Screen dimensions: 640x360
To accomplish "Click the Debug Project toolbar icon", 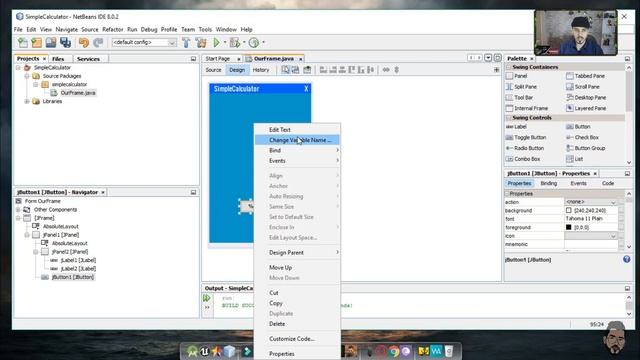I will pyautogui.click(x=235, y=42).
